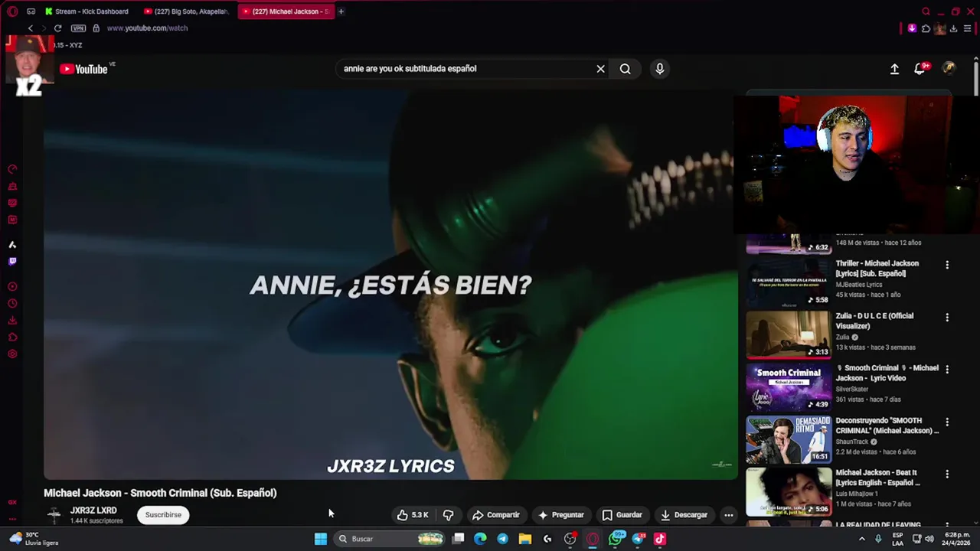Switch to Stream - Kick Dashboard tab
This screenshot has height=551, width=980.
click(87, 11)
